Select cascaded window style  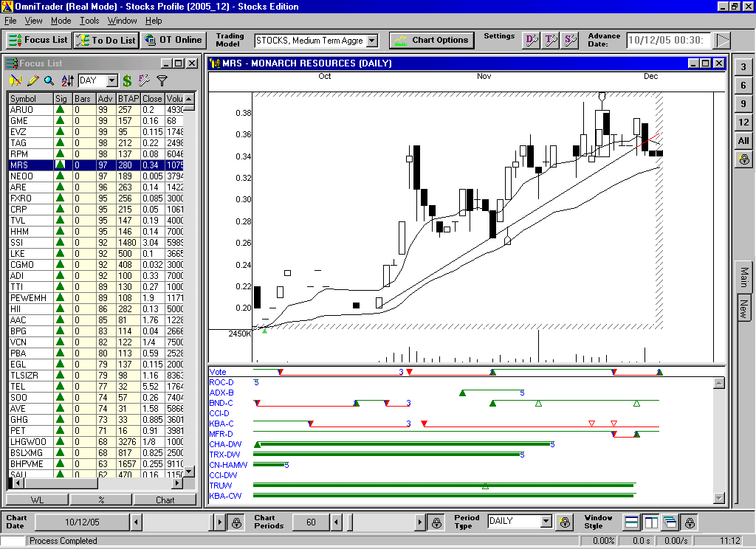pyautogui.click(x=670, y=522)
